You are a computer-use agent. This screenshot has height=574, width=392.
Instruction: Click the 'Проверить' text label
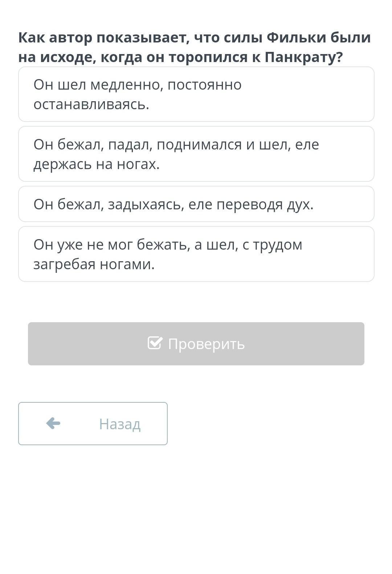point(206,344)
